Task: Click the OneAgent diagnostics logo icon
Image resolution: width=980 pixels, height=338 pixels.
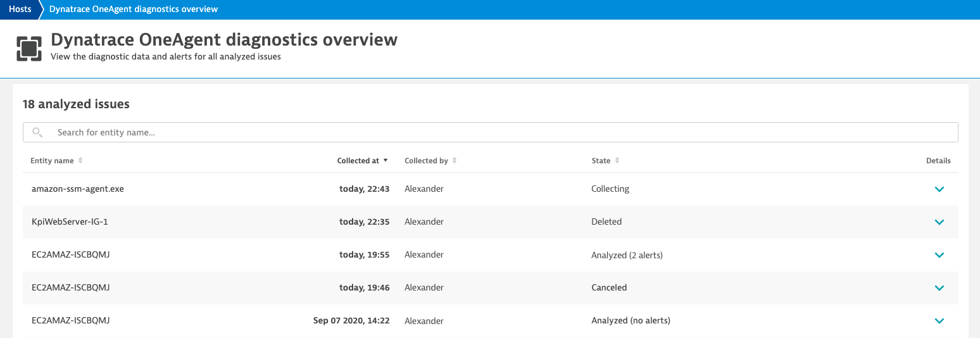Action: 29,48
